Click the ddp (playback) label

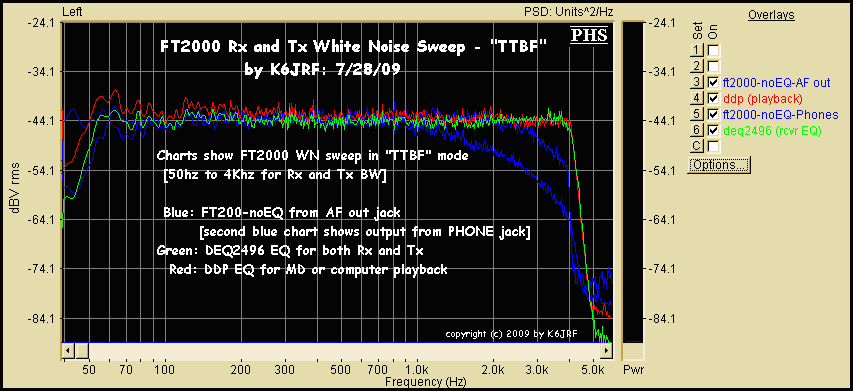[x=763, y=98]
